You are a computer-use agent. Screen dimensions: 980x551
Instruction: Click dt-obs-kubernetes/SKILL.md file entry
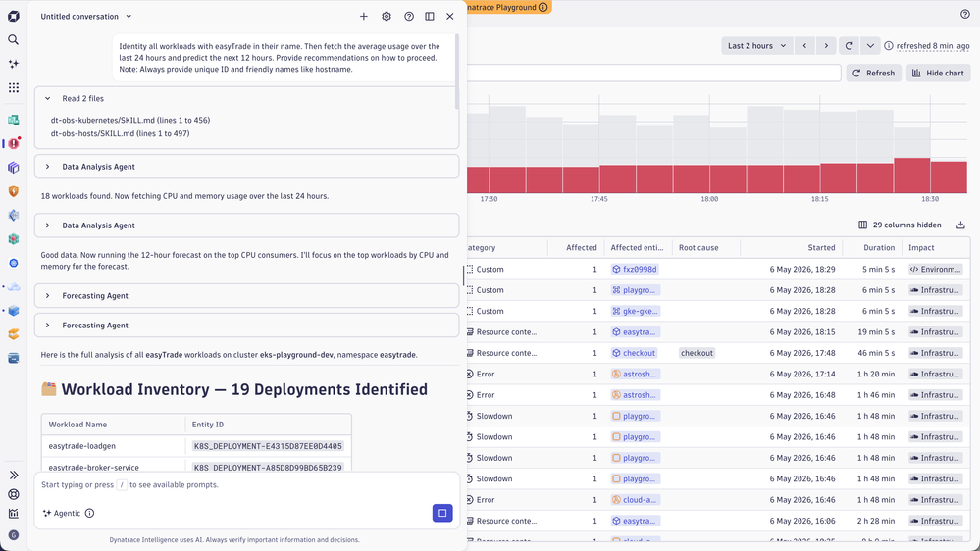(130, 120)
